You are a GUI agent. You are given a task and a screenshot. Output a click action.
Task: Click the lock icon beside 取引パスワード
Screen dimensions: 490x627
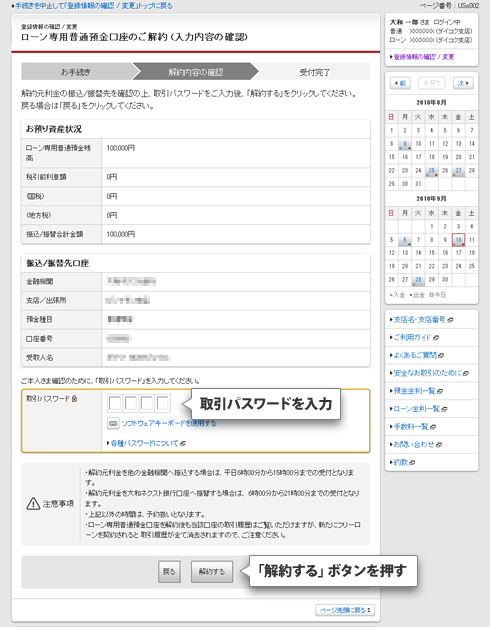pyautogui.click(x=74, y=399)
